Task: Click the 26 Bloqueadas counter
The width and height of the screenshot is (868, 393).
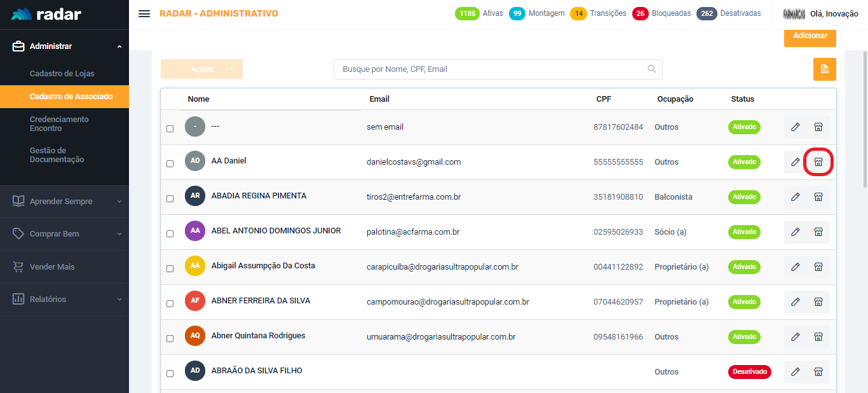Action: tap(661, 13)
